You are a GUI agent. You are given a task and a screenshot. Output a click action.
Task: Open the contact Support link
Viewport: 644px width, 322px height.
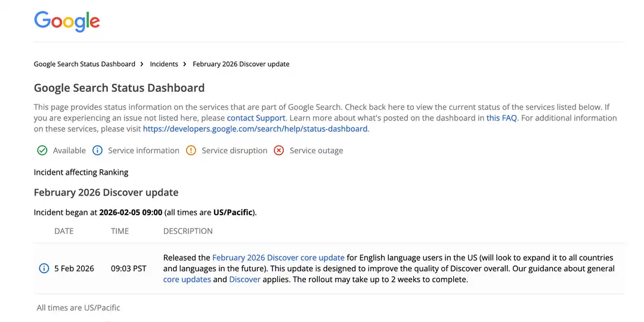pos(256,118)
